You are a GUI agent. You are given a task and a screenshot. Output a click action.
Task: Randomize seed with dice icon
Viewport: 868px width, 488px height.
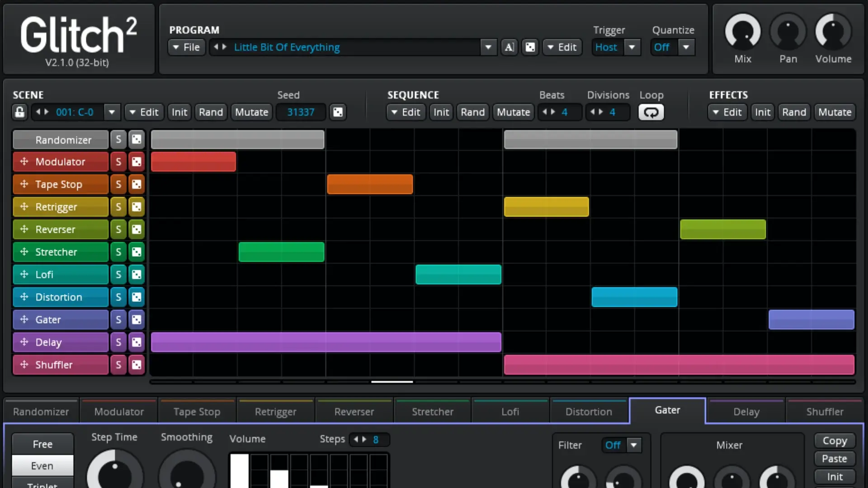(338, 112)
